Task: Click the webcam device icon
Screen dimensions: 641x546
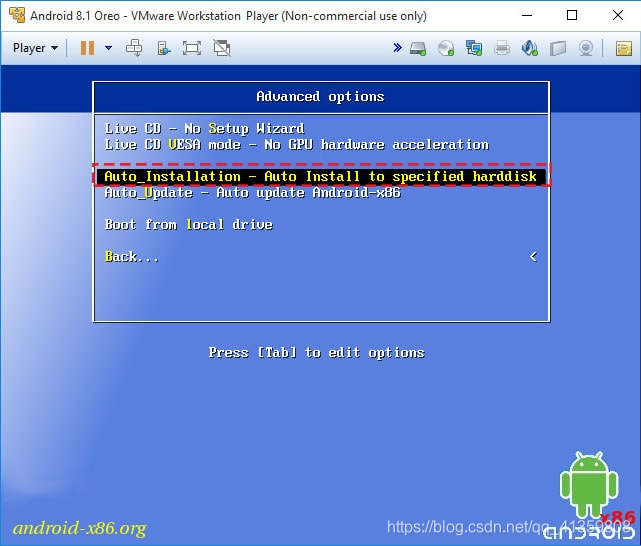Action: (586, 48)
